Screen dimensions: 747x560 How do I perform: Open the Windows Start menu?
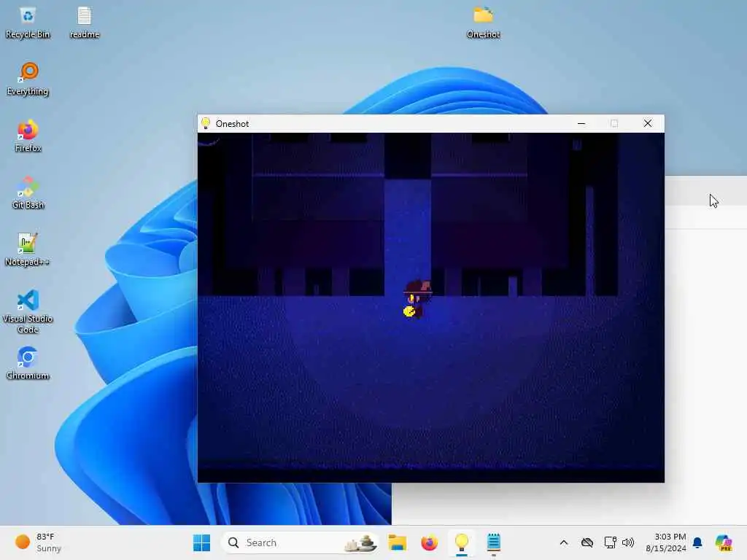(x=201, y=542)
